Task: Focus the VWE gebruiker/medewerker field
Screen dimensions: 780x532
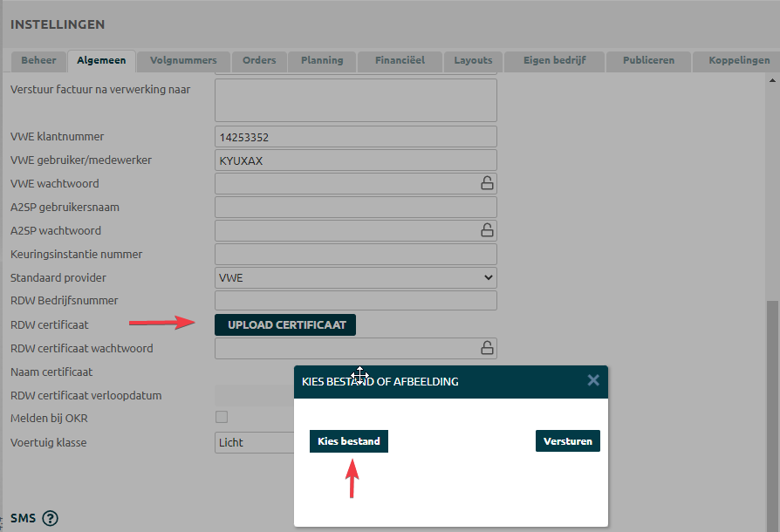Action: 355,160
